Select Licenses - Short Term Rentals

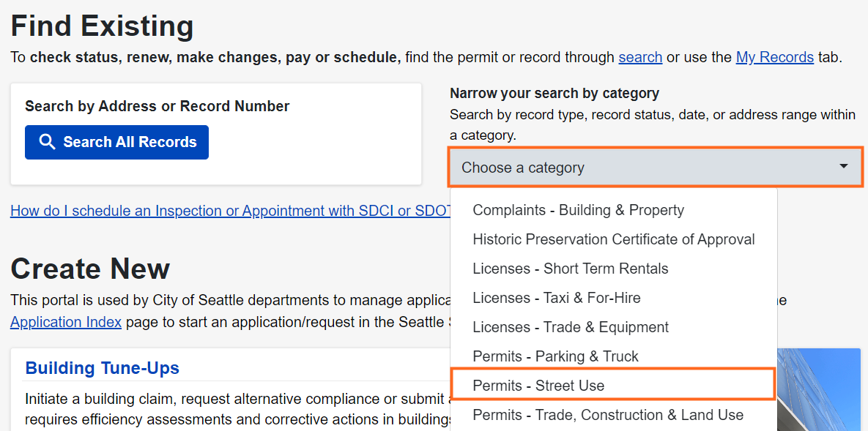pyautogui.click(x=570, y=269)
